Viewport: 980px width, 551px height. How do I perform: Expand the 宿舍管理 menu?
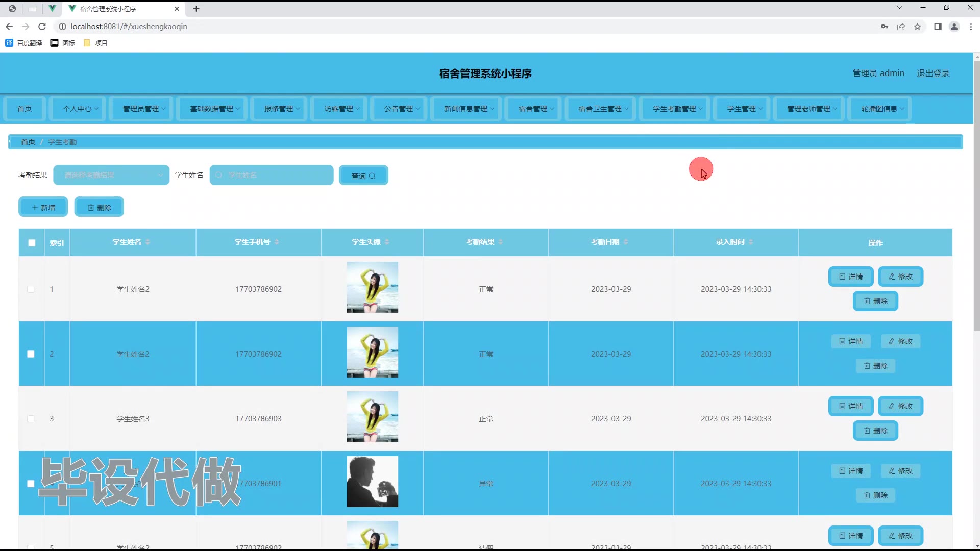coord(533,109)
